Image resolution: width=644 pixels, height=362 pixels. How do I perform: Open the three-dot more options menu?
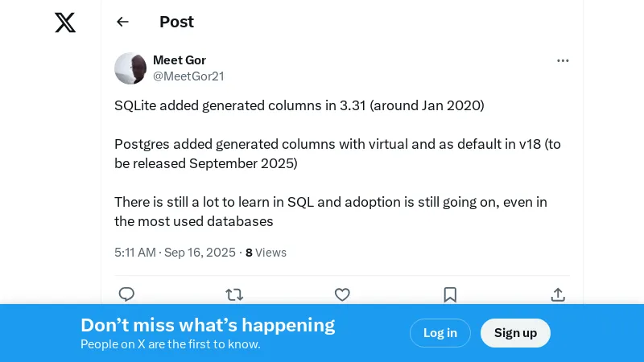(563, 60)
